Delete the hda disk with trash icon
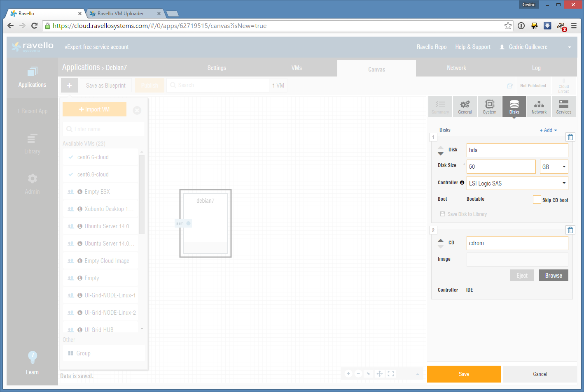The width and height of the screenshot is (584, 392). point(570,137)
